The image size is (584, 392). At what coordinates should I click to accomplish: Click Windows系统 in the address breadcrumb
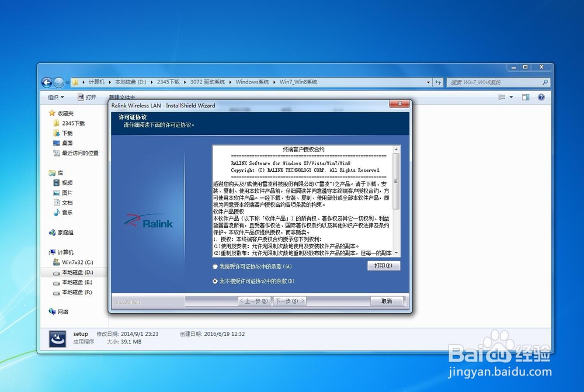coord(252,82)
